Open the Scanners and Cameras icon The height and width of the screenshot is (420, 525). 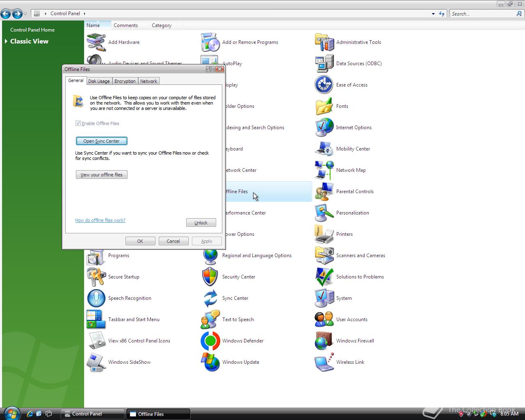[x=324, y=256]
